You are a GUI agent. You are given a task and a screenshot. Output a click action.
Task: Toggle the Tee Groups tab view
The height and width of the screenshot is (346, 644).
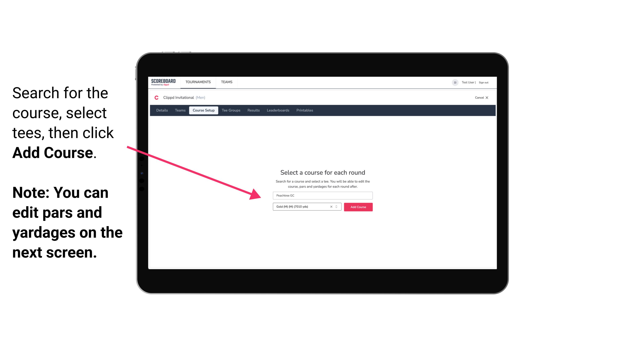click(231, 110)
